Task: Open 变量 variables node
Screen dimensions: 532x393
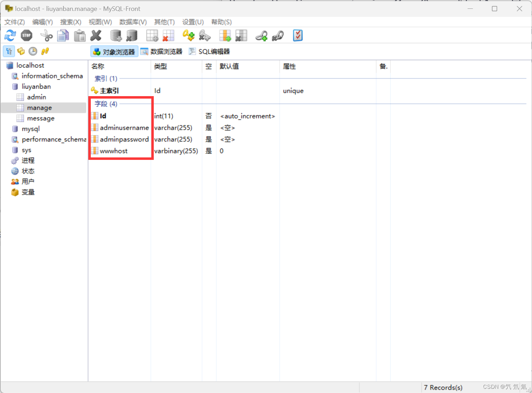Action: click(28, 192)
